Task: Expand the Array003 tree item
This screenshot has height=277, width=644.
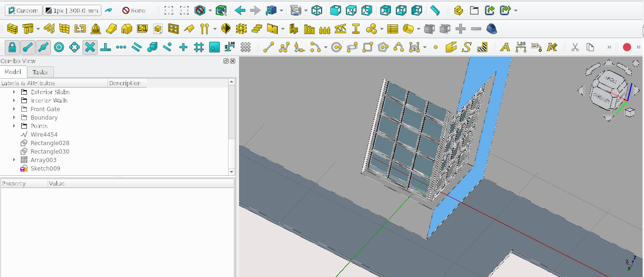Action: (14, 160)
